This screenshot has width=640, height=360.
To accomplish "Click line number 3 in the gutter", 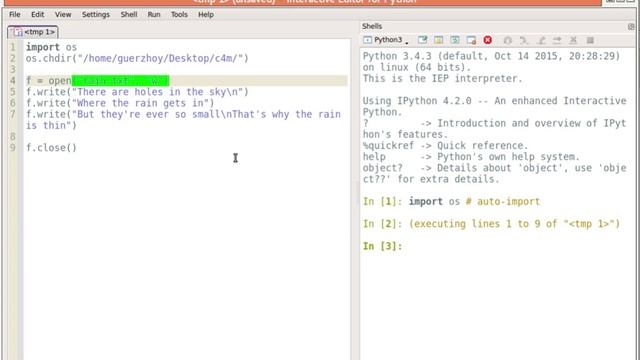I will tap(13, 70).
